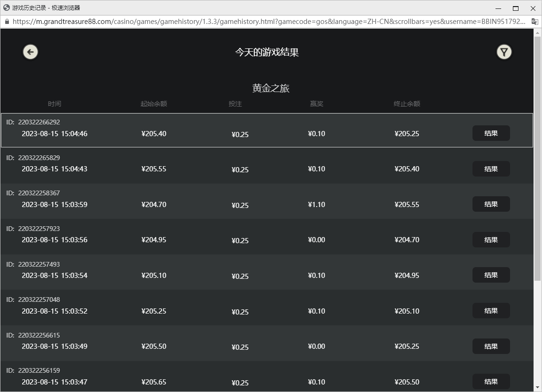Open 结果 for ID 220322258367
This screenshot has width=542, height=392.
point(491,204)
